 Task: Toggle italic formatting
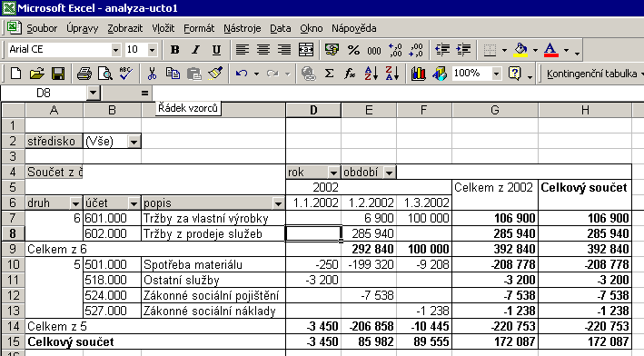coord(195,50)
